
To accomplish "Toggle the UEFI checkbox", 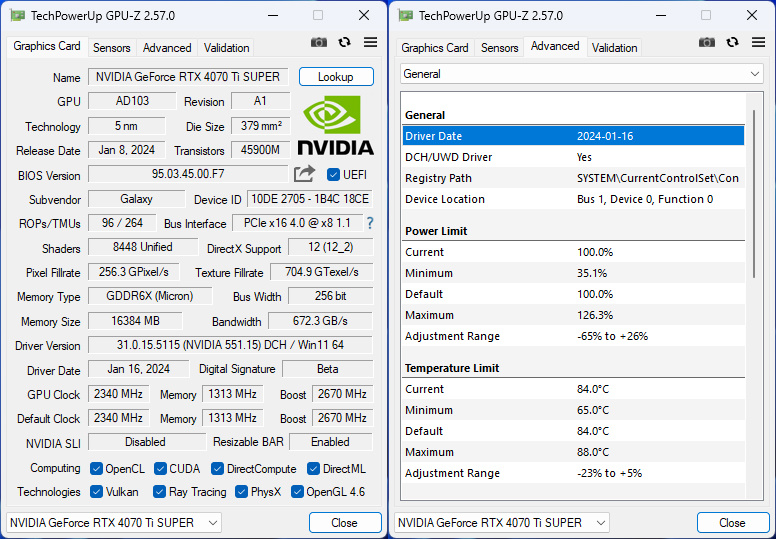I will [x=333, y=175].
